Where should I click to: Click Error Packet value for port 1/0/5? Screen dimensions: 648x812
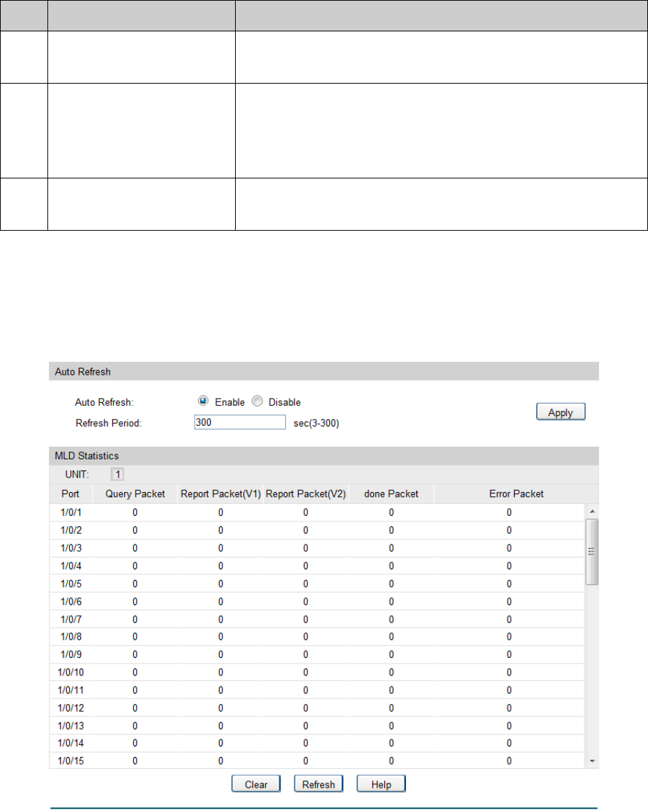[x=509, y=583]
